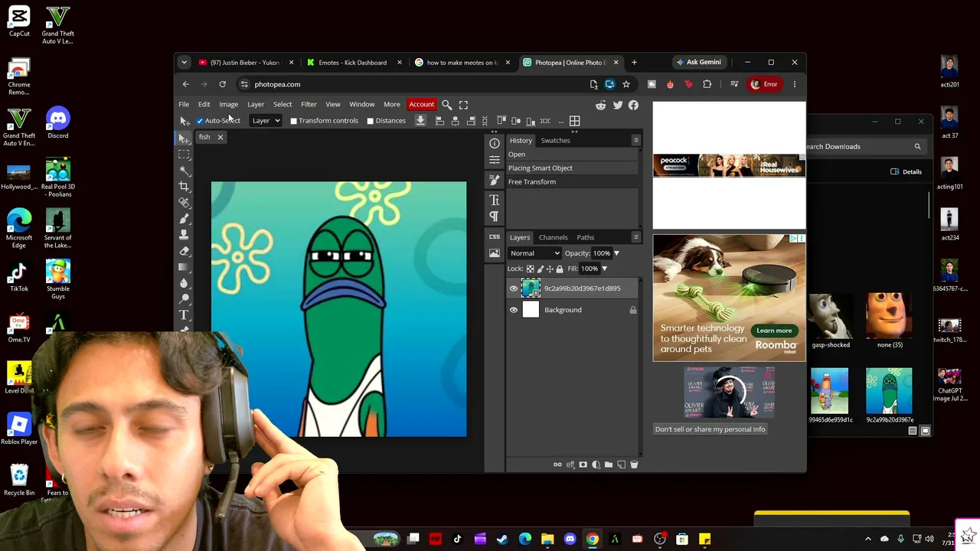Select the Blur tool droplet icon

[x=185, y=282]
